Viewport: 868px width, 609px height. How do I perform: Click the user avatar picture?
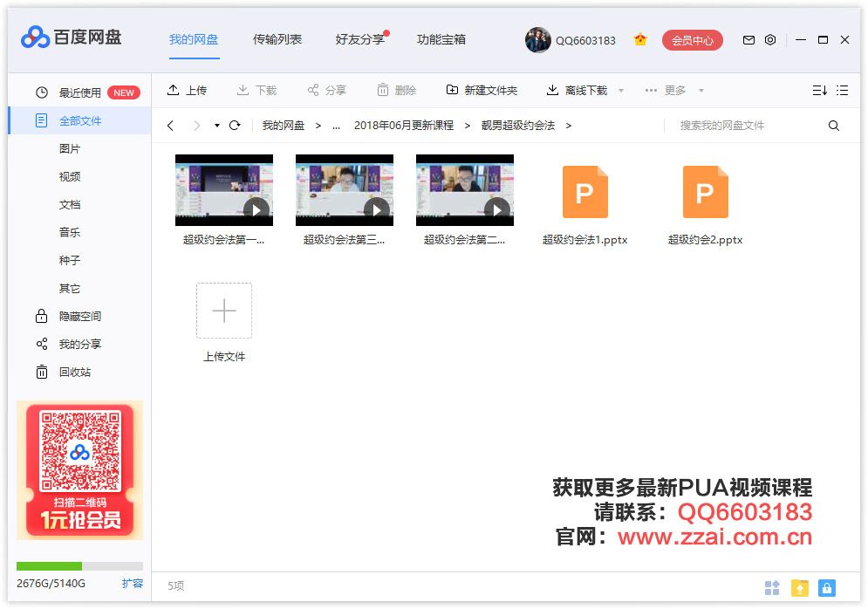click(x=537, y=40)
